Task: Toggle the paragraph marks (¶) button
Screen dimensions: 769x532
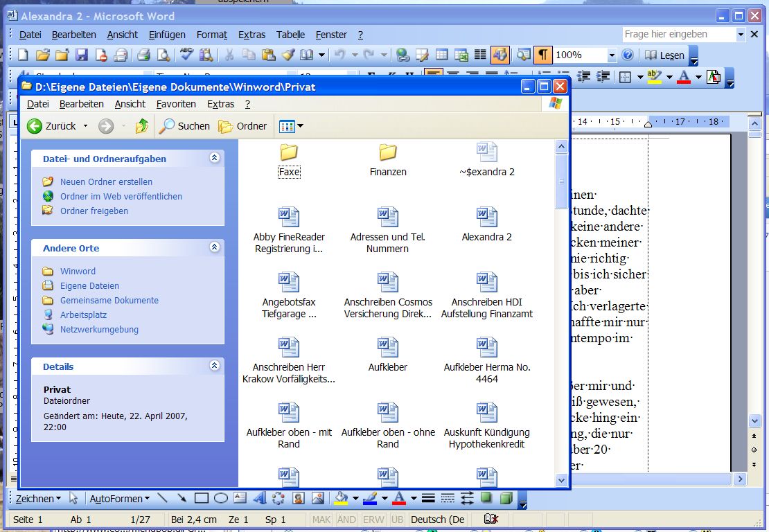Action: pyautogui.click(x=543, y=55)
